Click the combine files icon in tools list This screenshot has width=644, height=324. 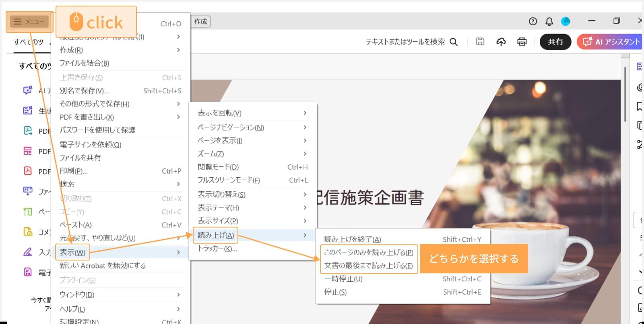(x=27, y=191)
